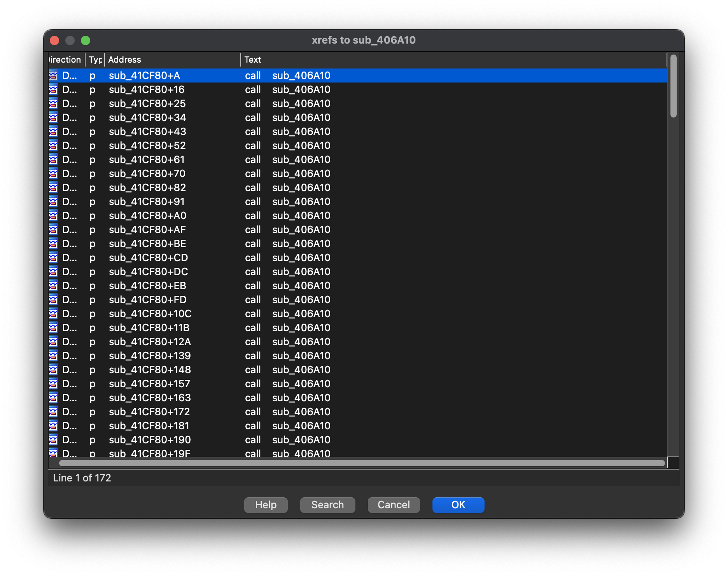This screenshot has height=576, width=728.
Task: Select the sub_41CF80+148 address entry
Action: click(150, 370)
